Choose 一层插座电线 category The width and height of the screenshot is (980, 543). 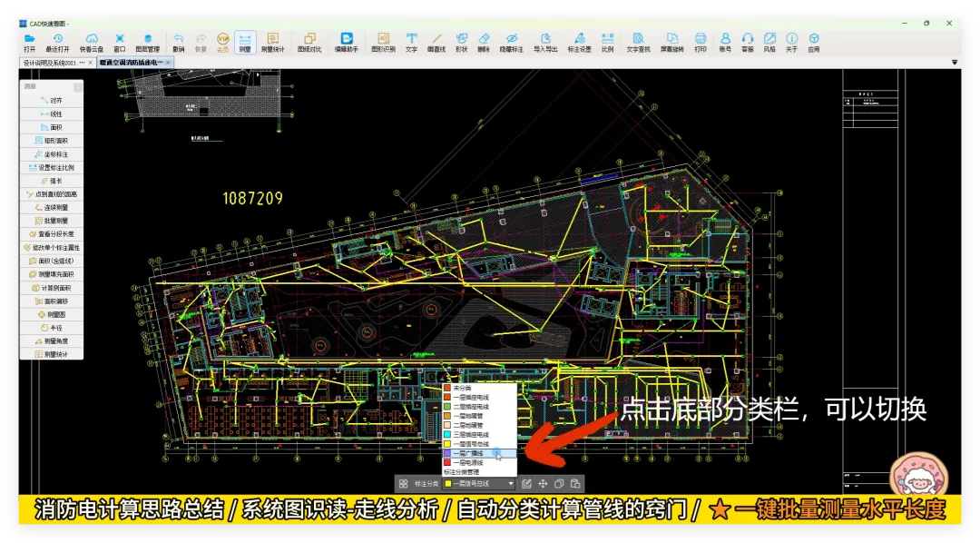coord(479,397)
